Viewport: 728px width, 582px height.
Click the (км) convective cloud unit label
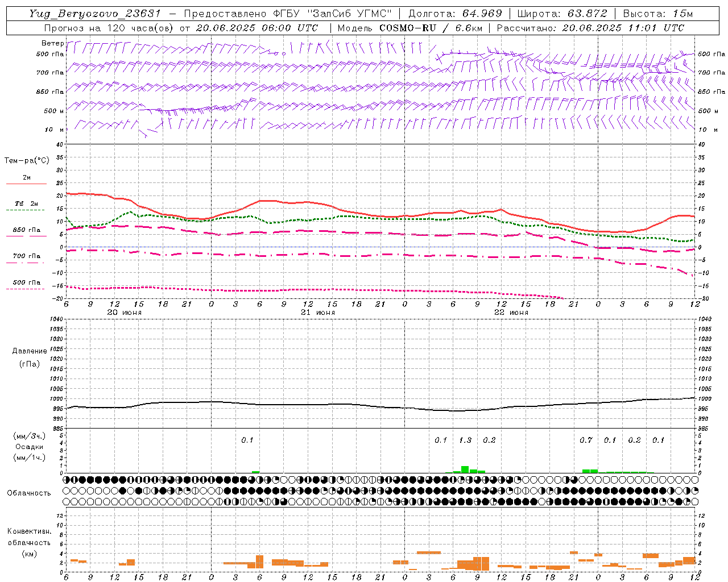(29, 553)
